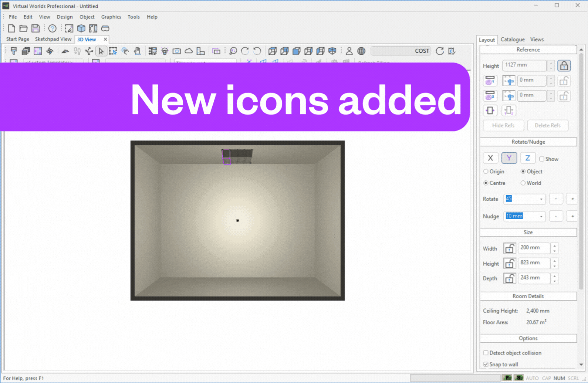Click the VR headset icon

pos(105,28)
